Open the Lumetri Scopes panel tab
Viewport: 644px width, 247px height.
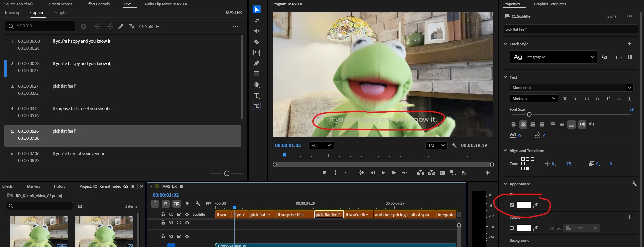pyautogui.click(x=60, y=4)
